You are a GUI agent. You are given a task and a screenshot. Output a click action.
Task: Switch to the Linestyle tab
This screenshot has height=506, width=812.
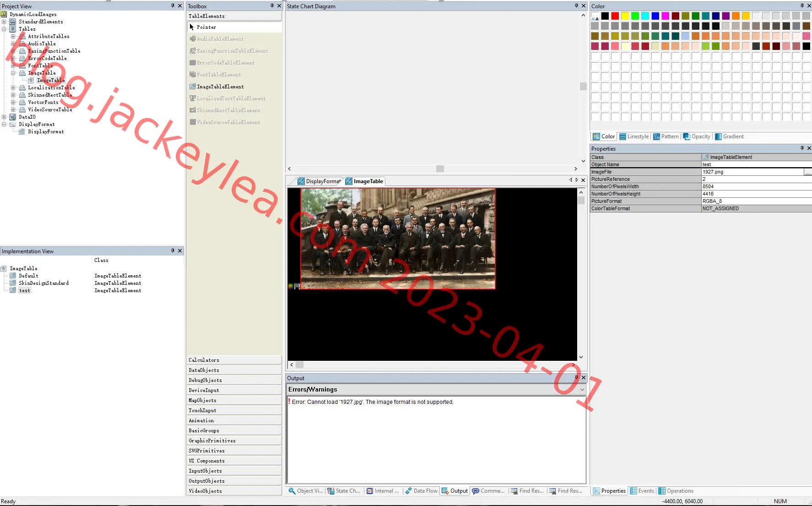(x=634, y=136)
